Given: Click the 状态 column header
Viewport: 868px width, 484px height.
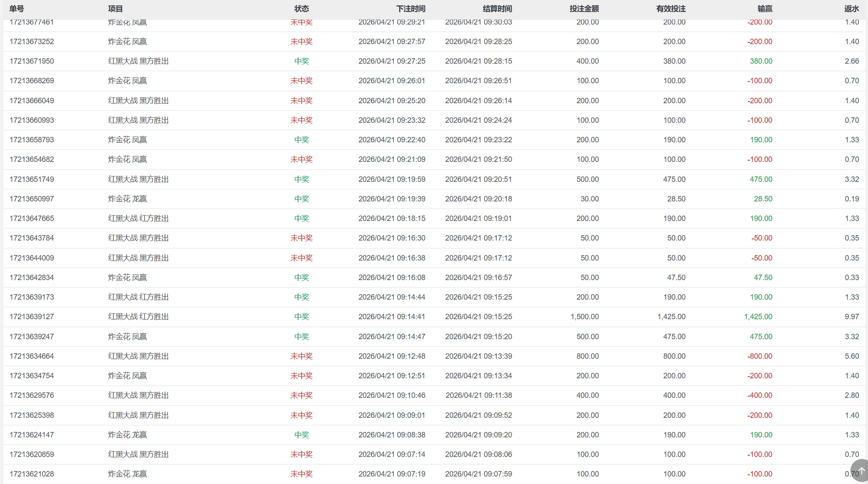Looking at the screenshot, I should (301, 9).
